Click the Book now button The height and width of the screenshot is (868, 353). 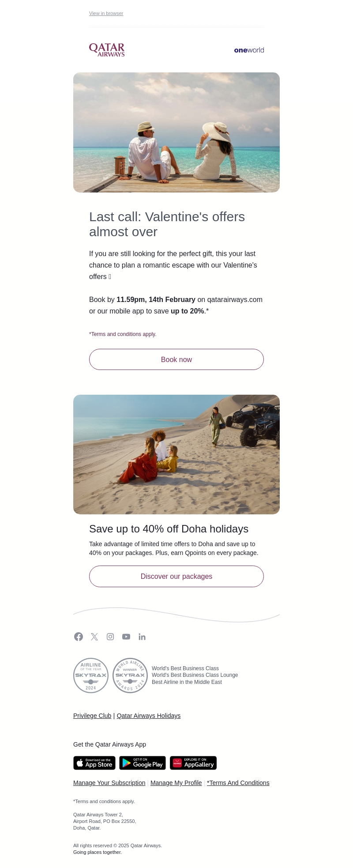click(176, 359)
